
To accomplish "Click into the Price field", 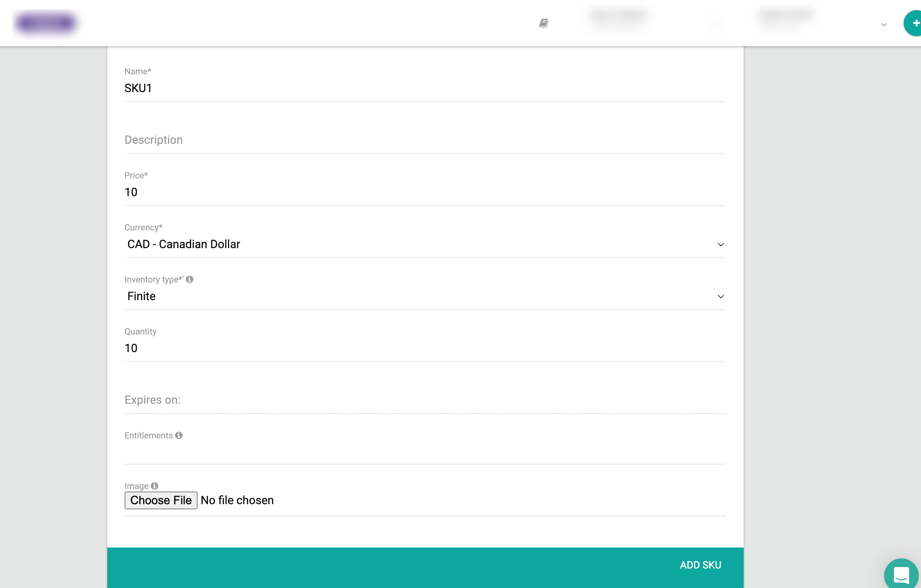I will click(x=424, y=192).
